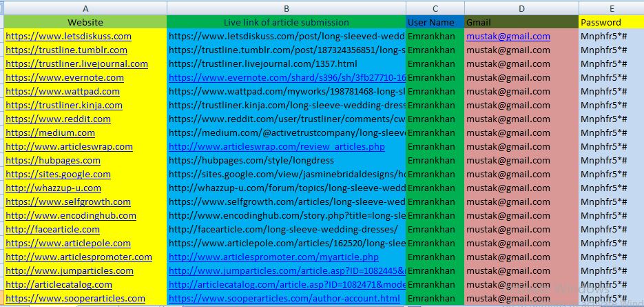
Task: Select the letsdiskuss.com/post live link cell
Action: [287, 36]
